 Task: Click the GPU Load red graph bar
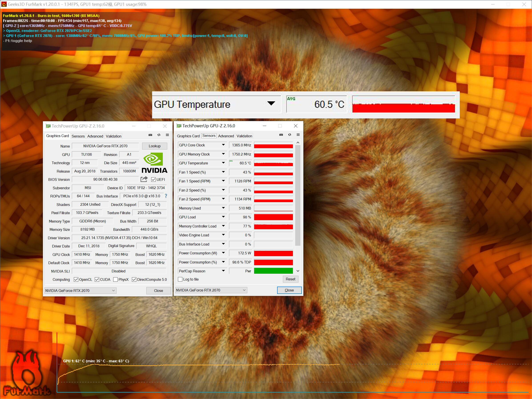pos(273,217)
